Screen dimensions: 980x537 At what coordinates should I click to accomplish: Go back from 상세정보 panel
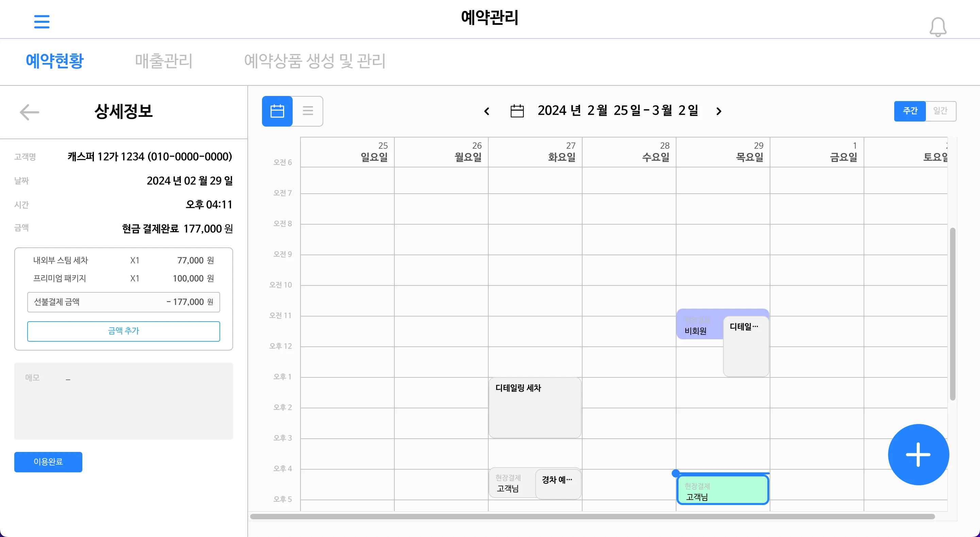[x=29, y=112]
